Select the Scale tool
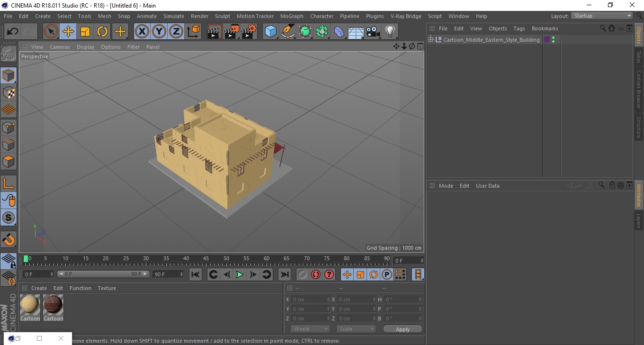644x345 pixels. coord(85,32)
